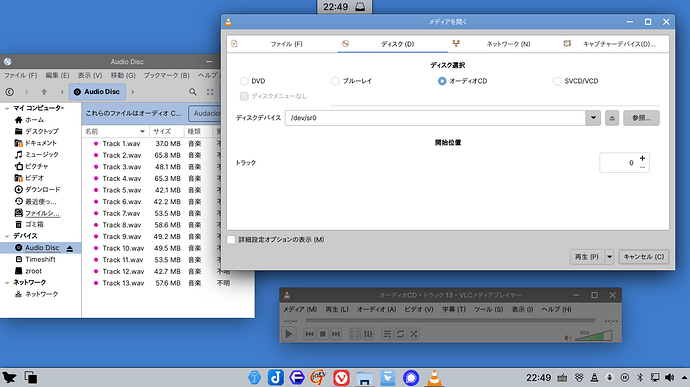This screenshot has width=690, height=387.
Task: Open extended settings equalizer icon in VLC
Action: click(x=368, y=334)
